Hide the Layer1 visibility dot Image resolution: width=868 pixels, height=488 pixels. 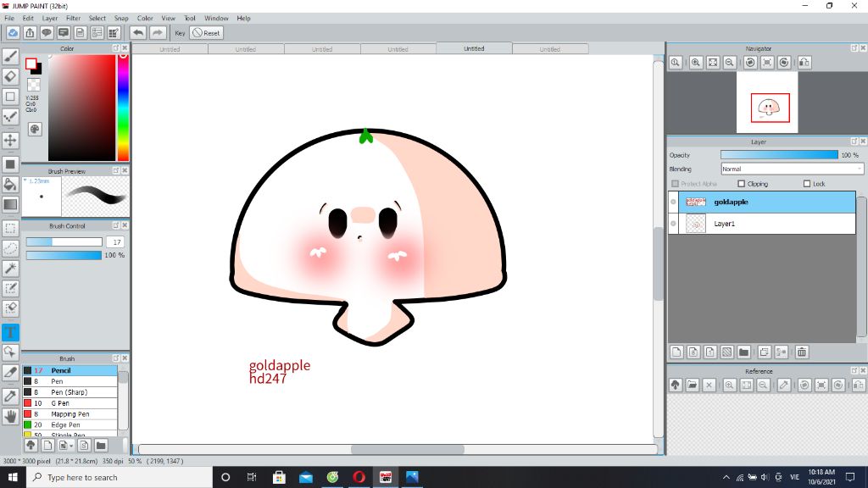click(x=673, y=224)
